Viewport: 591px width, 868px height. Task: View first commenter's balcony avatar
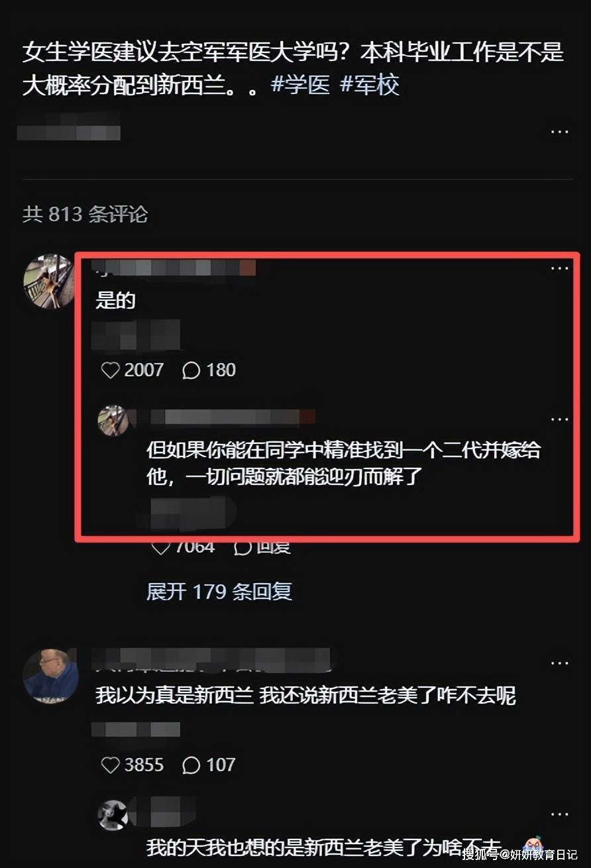click(x=50, y=282)
